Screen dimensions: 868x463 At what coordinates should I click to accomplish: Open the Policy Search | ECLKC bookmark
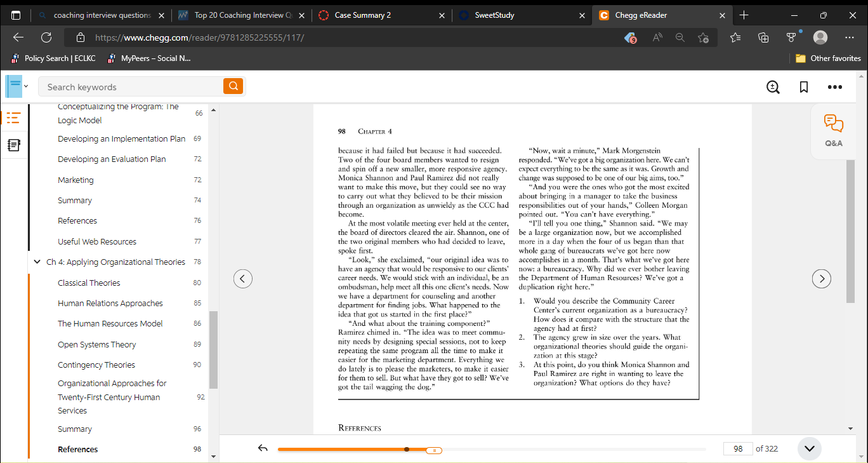[x=54, y=58]
